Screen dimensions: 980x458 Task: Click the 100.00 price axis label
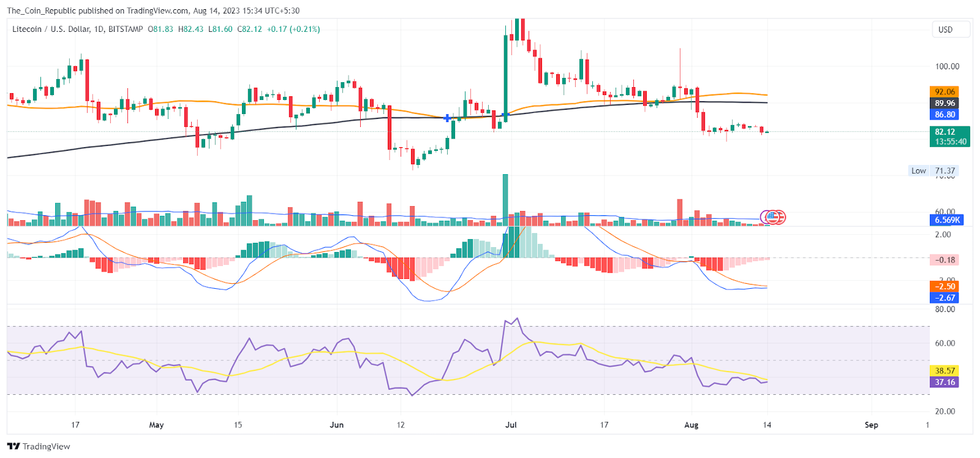click(x=947, y=66)
